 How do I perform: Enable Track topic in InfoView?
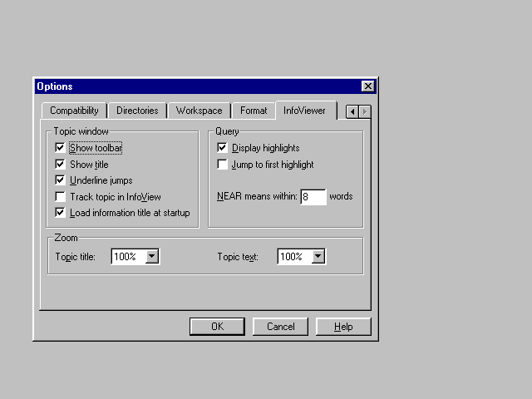coord(60,197)
